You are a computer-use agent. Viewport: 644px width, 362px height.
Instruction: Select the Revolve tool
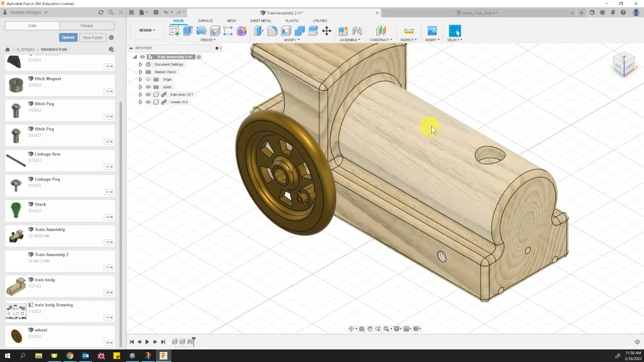point(201,31)
